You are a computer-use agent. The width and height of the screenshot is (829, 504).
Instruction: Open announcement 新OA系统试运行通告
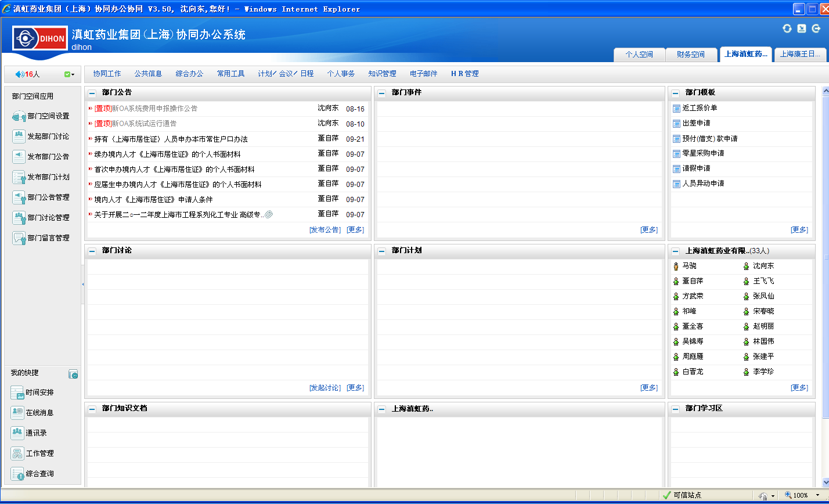click(144, 124)
